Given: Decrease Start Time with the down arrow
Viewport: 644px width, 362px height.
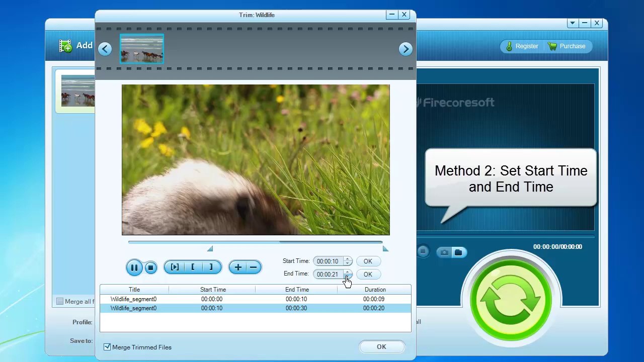Looking at the screenshot, I should (x=347, y=263).
